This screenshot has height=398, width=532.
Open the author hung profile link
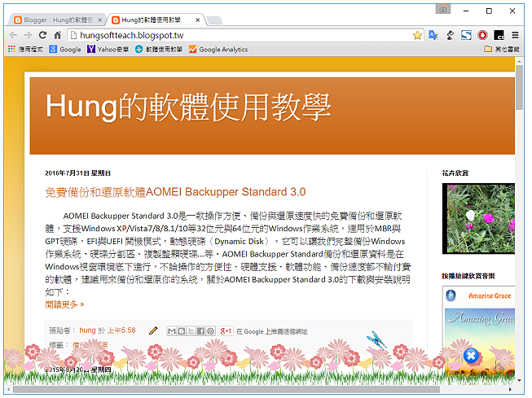(x=87, y=330)
